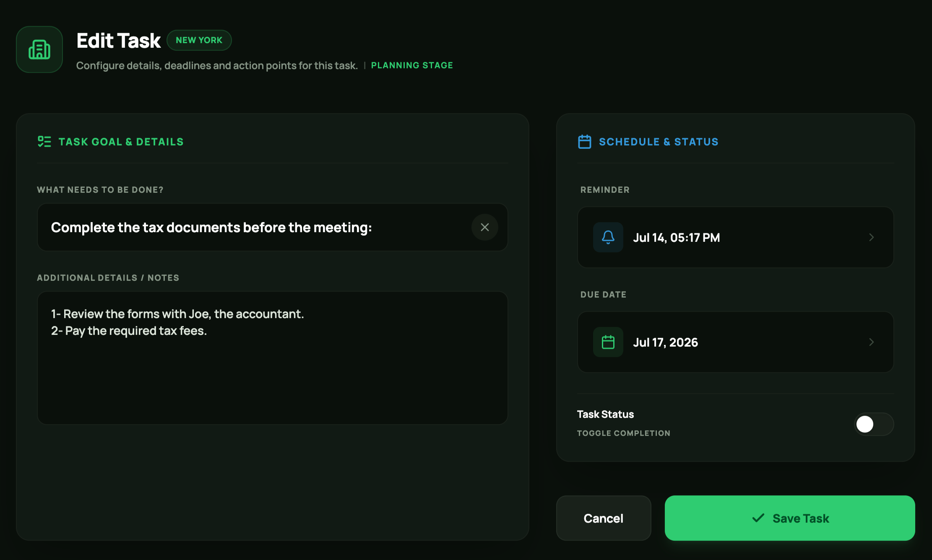
Task: Click the DUE DATE field label
Action: point(603,295)
